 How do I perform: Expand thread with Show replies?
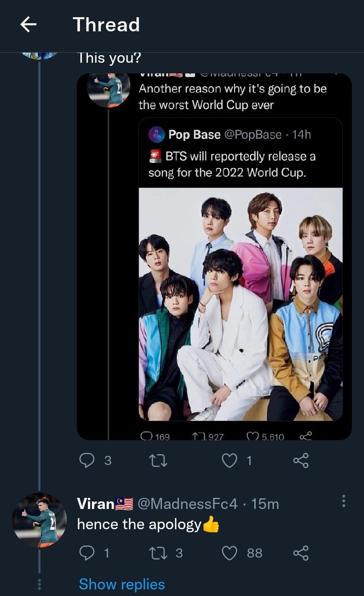(x=122, y=584)
